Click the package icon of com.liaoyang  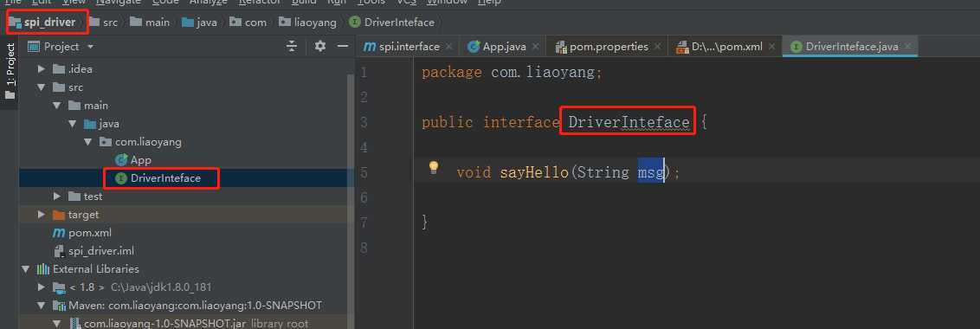(x=106, y=142)
